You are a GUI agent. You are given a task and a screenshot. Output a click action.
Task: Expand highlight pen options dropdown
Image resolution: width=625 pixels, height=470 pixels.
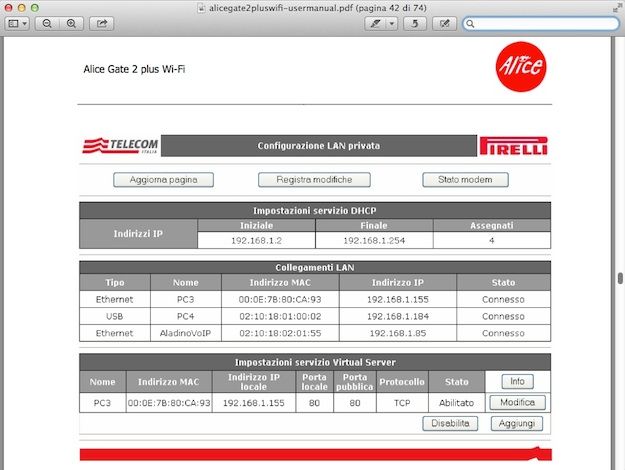(x=392, y=24)
